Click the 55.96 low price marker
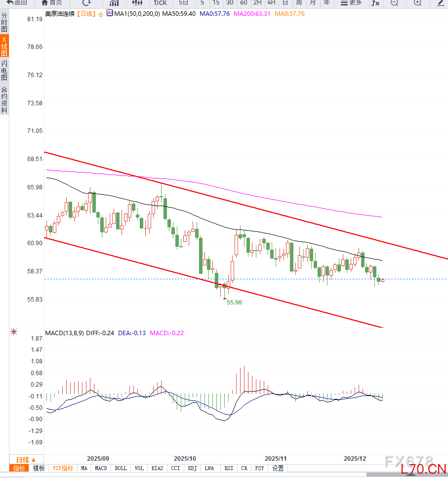 pos(234,302)
